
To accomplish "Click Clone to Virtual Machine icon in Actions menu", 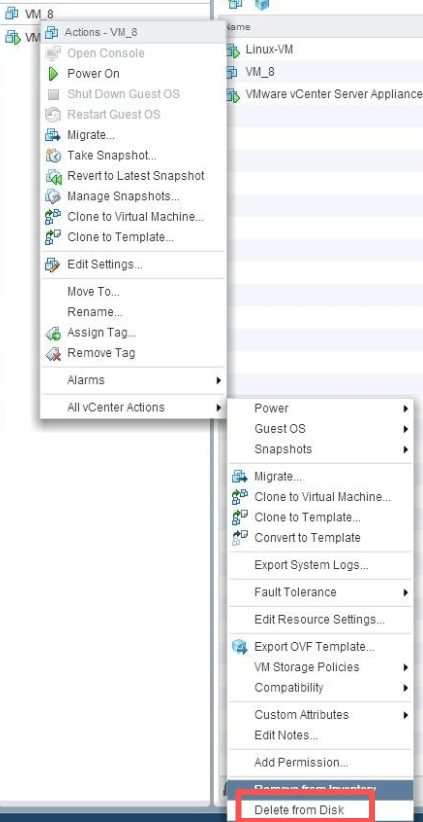I will tap(53, 217).
